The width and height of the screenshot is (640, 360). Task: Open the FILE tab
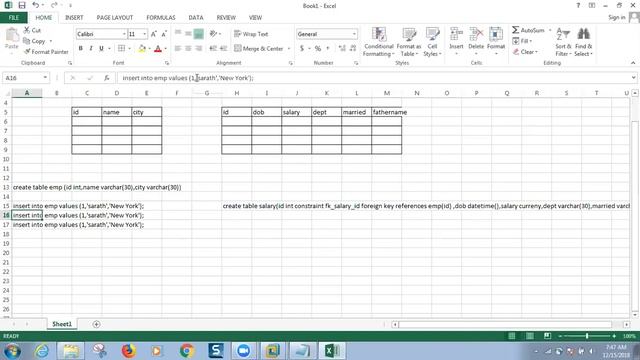(14, 18)
